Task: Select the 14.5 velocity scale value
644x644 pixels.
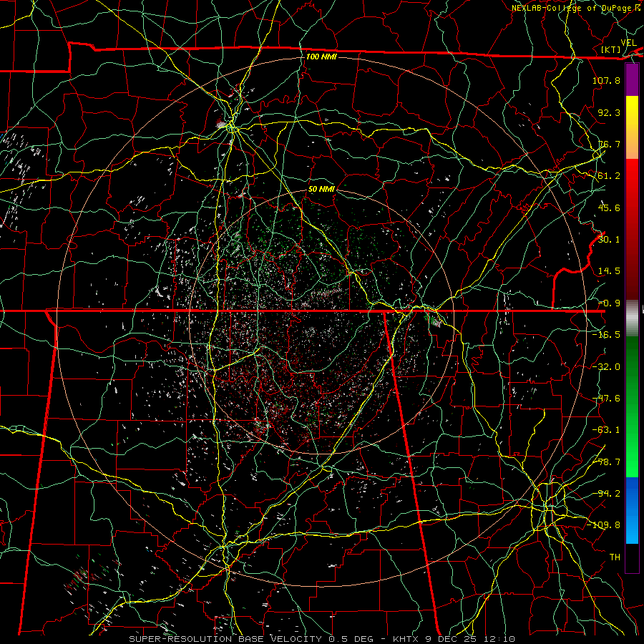Action: 609,271
